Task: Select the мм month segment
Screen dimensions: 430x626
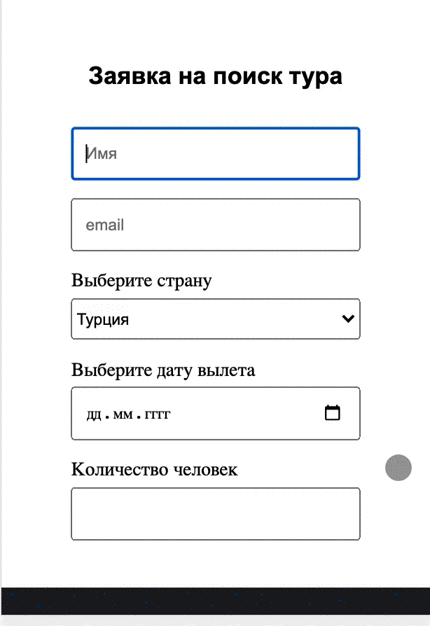Action: tap(123, 414)
